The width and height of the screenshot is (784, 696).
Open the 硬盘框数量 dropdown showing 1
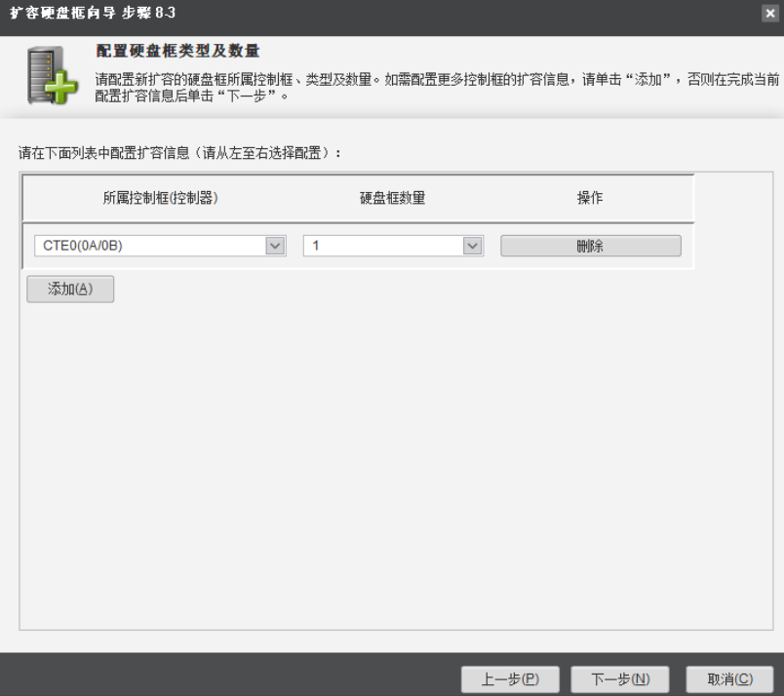point(393,246)
